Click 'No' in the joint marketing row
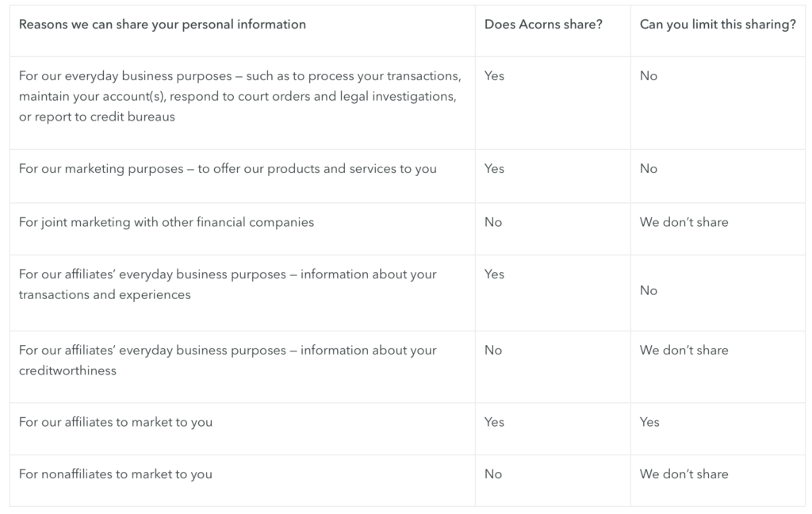 tap(493, 222)
